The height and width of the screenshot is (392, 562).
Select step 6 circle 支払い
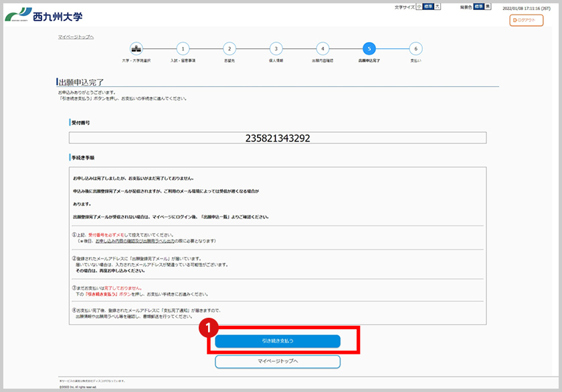(x=415, y=48)
